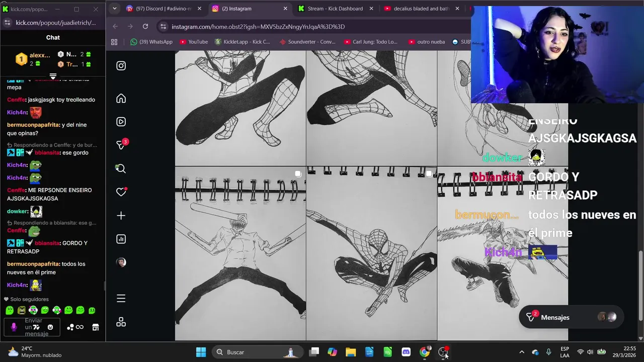Switch to the Discord tab
The width and height of the screenshot is (644, 362).
164,9
